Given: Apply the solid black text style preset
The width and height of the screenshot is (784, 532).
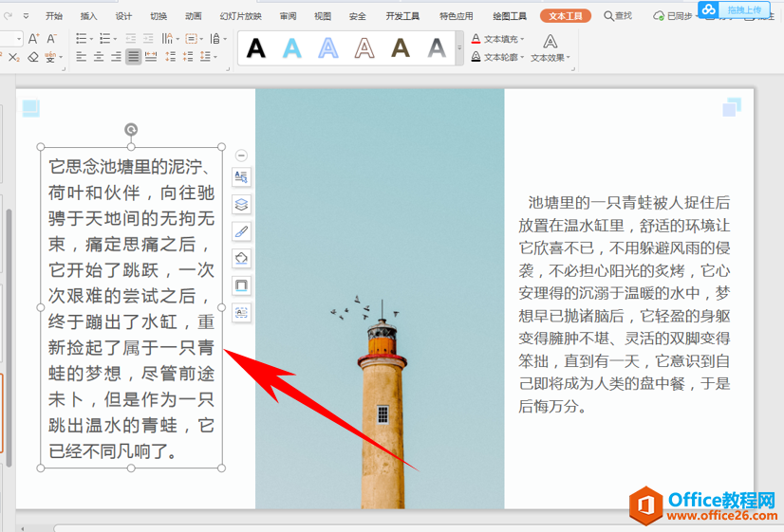Looking at the screenshot, I should point(256,47).
